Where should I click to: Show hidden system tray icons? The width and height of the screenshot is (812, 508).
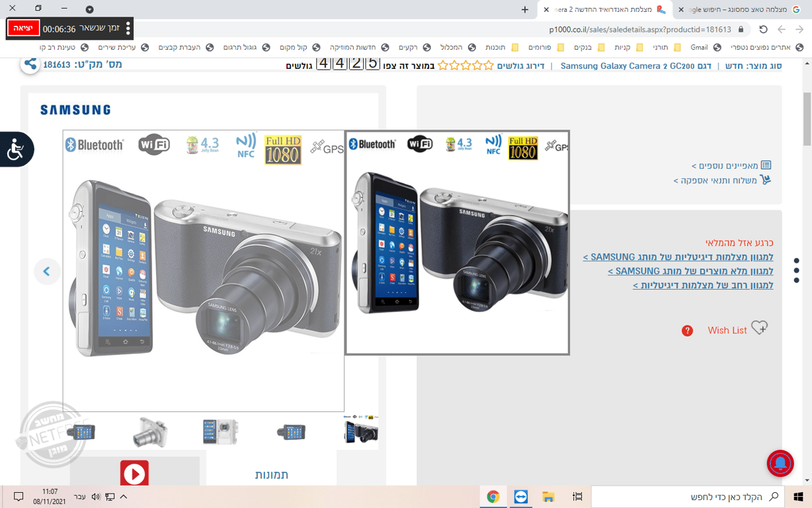coord(124,496)
